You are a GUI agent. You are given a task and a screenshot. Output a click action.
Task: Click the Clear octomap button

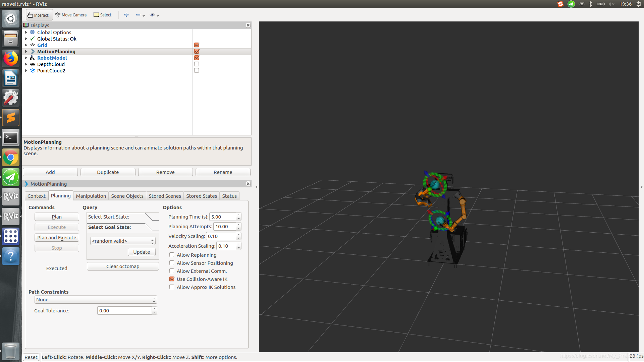point(122,266)
